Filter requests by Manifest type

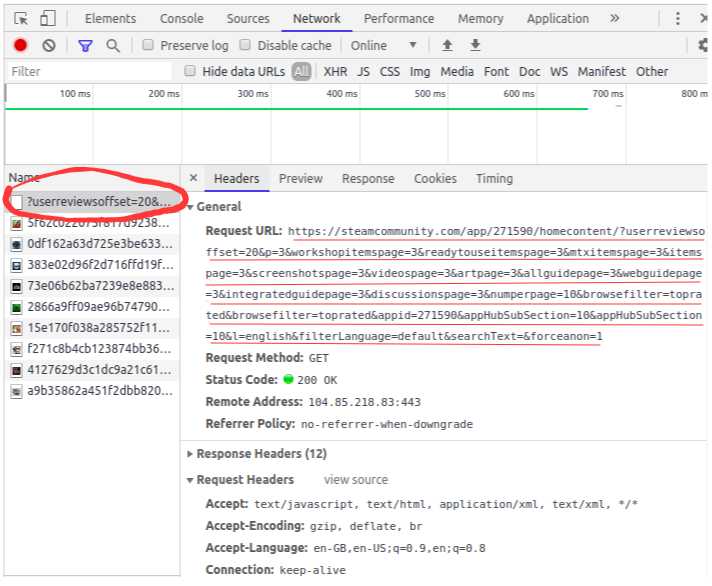(602, 72)
